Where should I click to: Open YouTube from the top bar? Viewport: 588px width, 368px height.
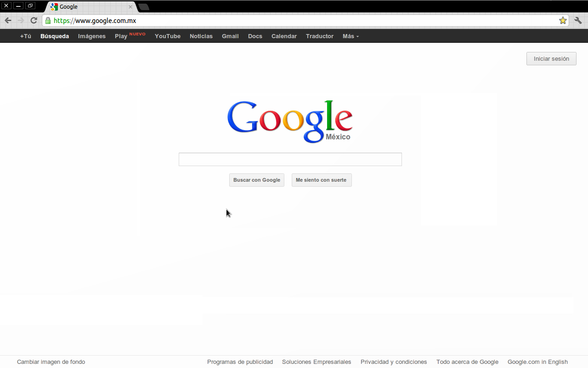[168, 36]
